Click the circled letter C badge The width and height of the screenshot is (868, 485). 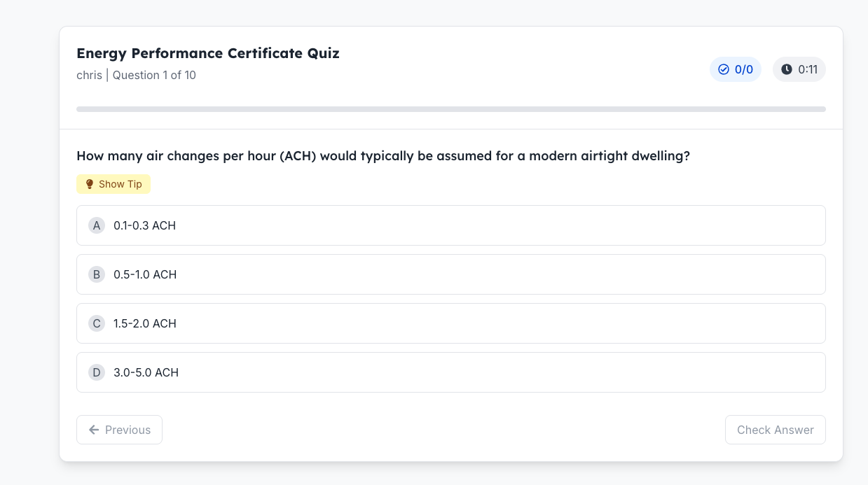point(97,323)
